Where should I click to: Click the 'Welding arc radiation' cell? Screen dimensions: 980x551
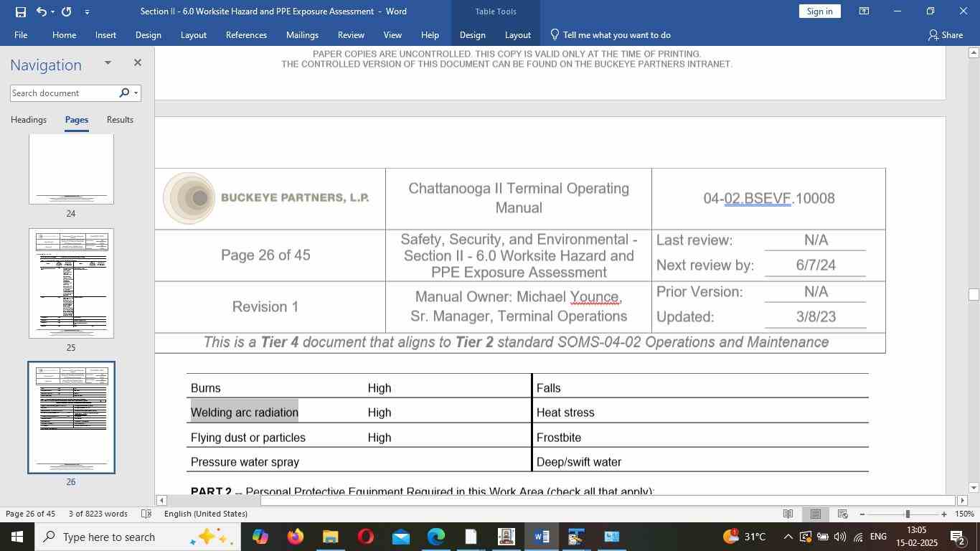(244, 413)
